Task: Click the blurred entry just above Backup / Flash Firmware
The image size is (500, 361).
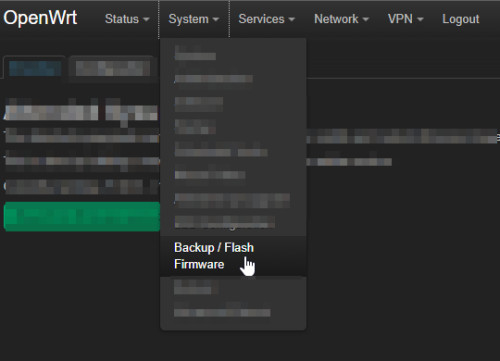Action: (x=225, y=223)
